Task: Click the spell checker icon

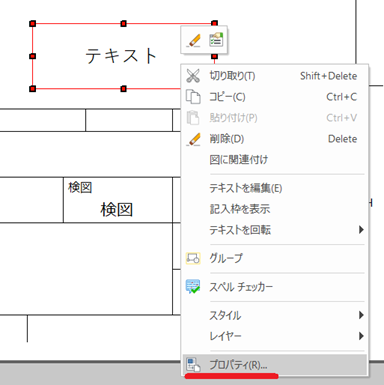Action: [x=193, y=286]
